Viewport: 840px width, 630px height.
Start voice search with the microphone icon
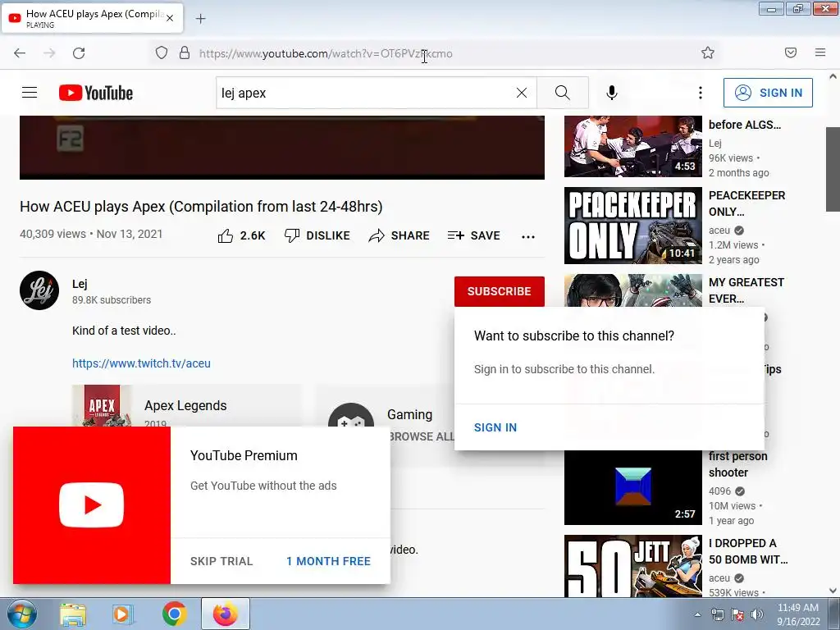612,93
